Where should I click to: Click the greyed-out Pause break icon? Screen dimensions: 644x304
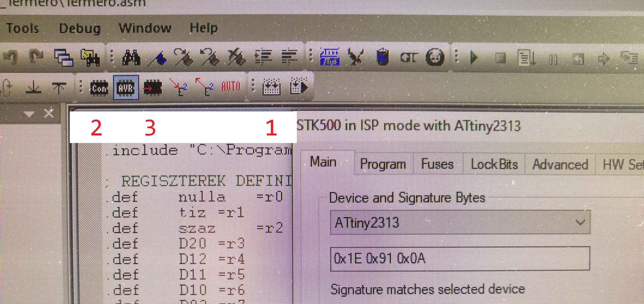[x=553, y=60]
